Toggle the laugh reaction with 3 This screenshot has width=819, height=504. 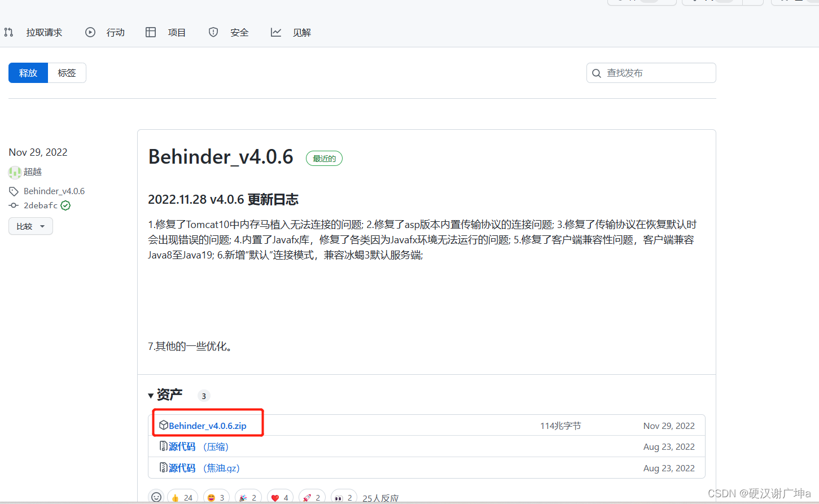click(x=216, y=497)
